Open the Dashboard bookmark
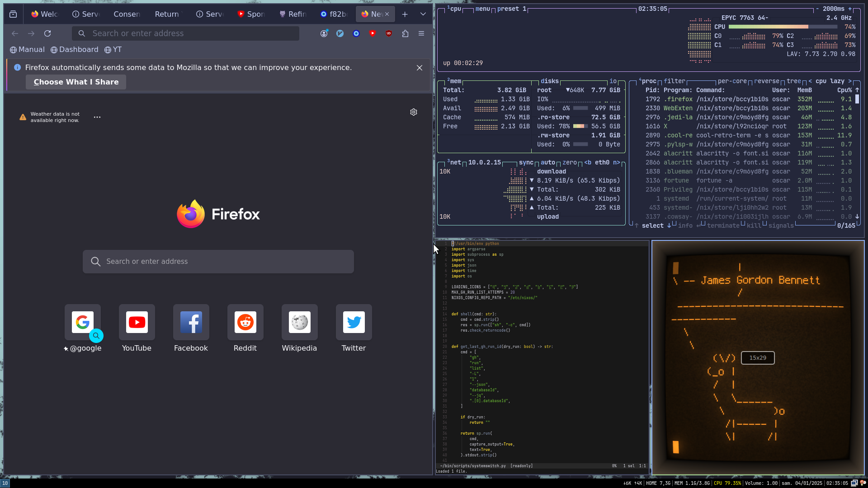Viewport: 868px width, 488px height. click(x=75, y=50)
